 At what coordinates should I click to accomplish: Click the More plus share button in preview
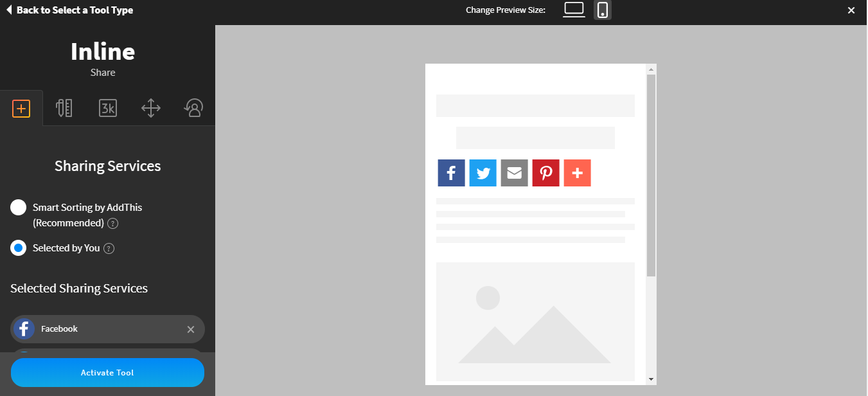(578, 173)
